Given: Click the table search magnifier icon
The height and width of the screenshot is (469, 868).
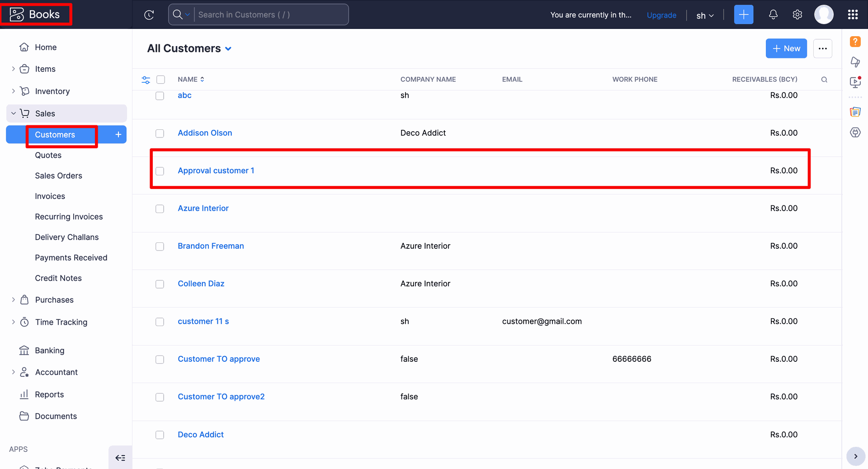Looking at the screenshot, I should point(824,80).
